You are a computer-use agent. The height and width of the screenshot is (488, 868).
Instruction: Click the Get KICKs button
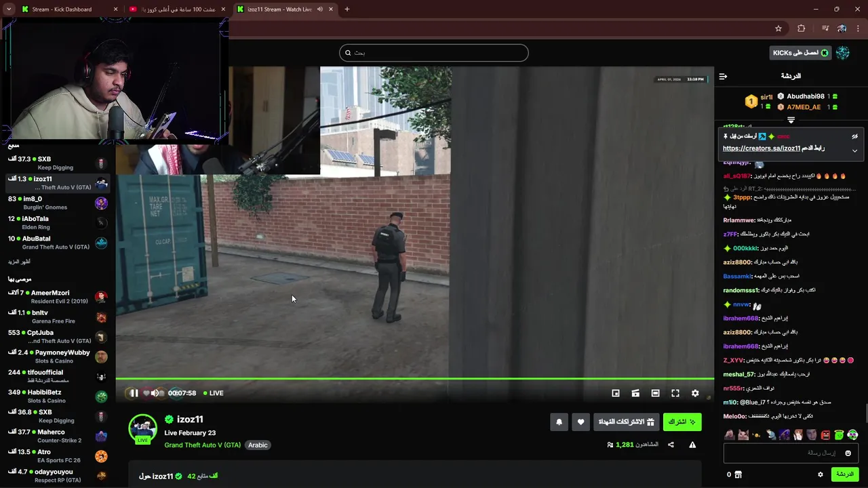(800, 53)
